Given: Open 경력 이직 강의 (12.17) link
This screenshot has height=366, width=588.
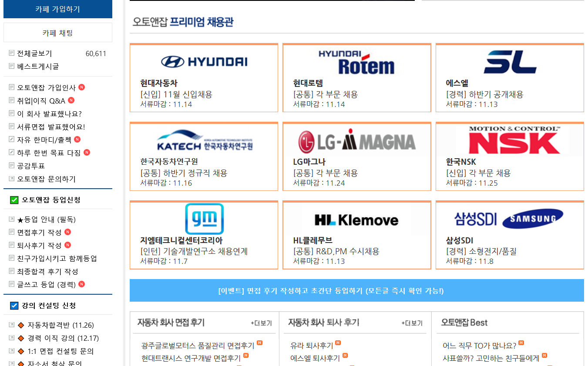Looking at the screenshot, I should (x=63, y=338).
